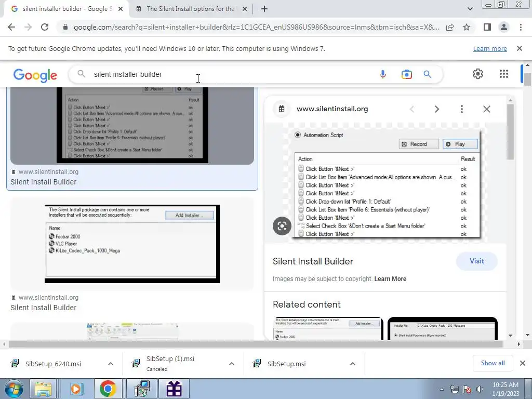This screenshot has width=532, height=399.
Task: Open related content Add Installer thumbnail
Action: [x=328, y=328]
